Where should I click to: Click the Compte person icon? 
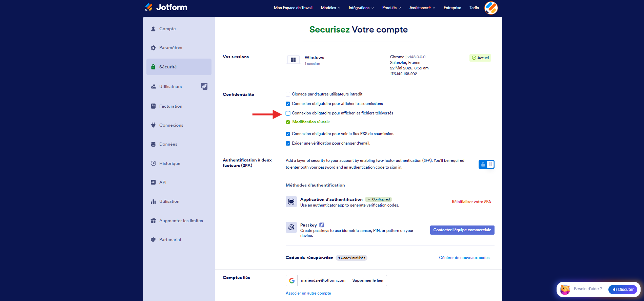tap(153, 29)
